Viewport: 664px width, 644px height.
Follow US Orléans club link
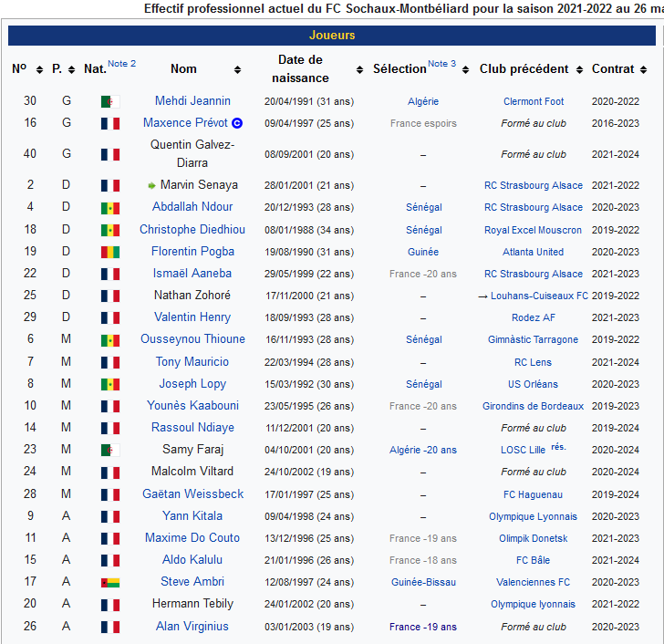(534, 384)
